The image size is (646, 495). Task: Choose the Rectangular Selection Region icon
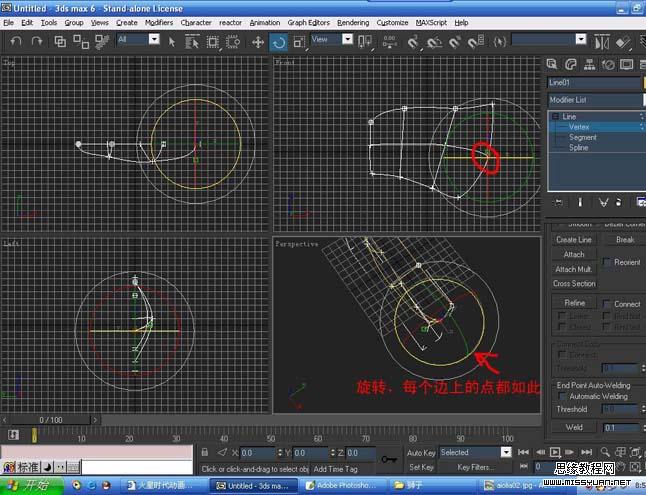tap(213, 42)
